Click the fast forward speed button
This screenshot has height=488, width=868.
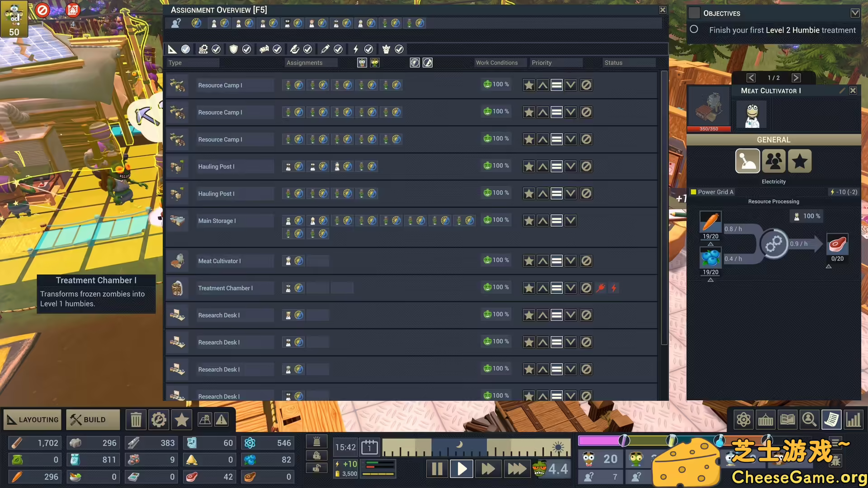pyautogui.click(x=488, y=469)
